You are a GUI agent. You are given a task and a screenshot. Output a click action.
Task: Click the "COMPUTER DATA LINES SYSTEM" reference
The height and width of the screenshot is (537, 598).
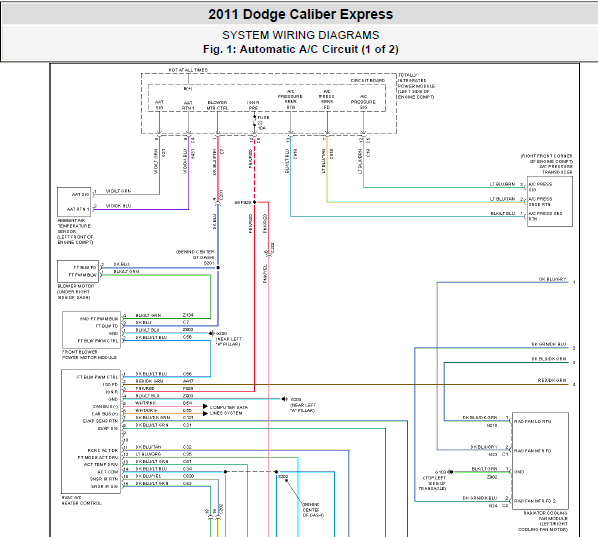click(229, 410)
